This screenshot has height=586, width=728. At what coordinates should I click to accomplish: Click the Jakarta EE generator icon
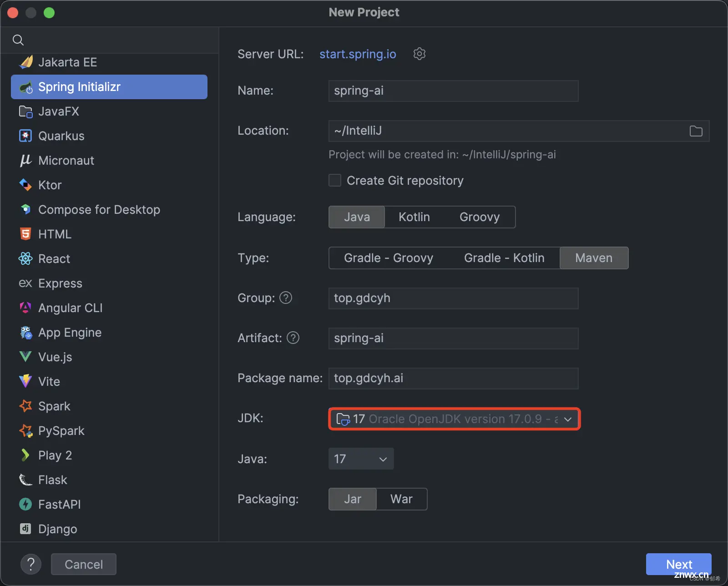(26, 62)
